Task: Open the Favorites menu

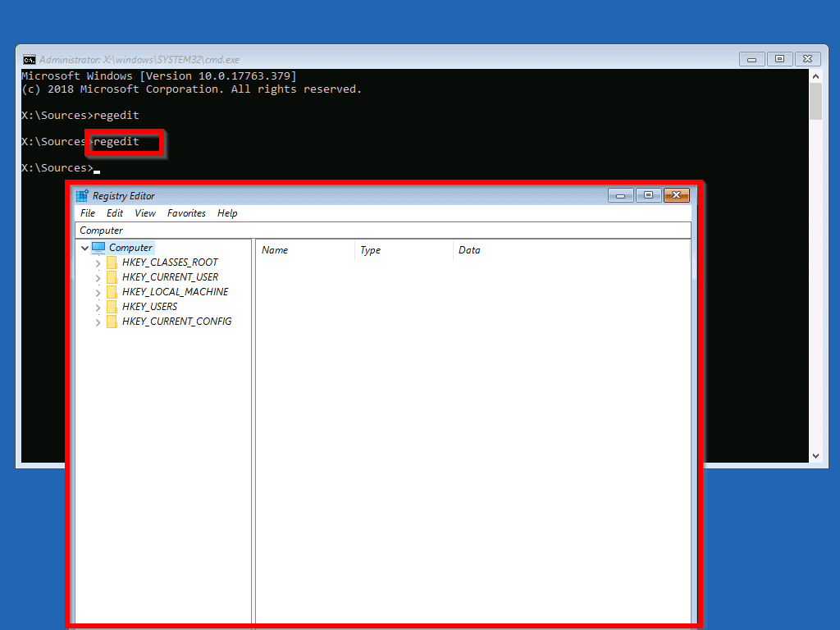Action: [x=186, y=212]
